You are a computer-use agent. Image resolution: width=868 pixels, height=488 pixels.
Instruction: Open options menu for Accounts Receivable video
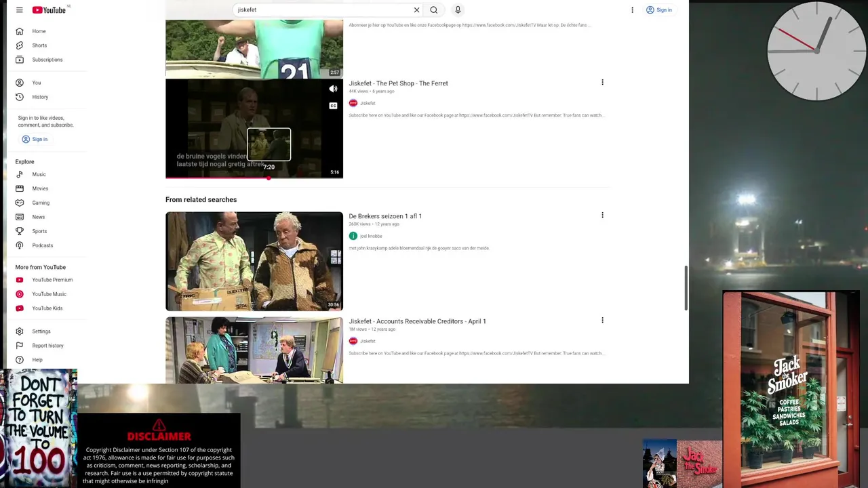602,321
